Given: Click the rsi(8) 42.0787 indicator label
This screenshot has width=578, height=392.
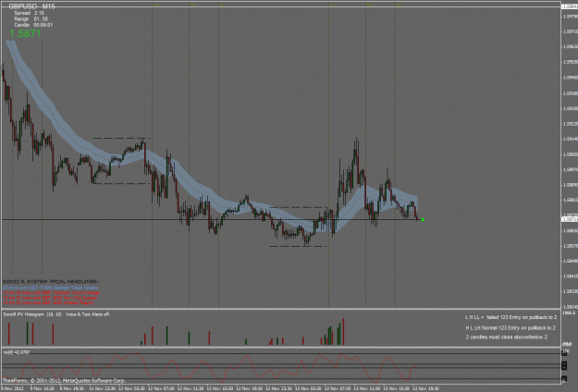Looking at the screenshot, I should 17,352.
